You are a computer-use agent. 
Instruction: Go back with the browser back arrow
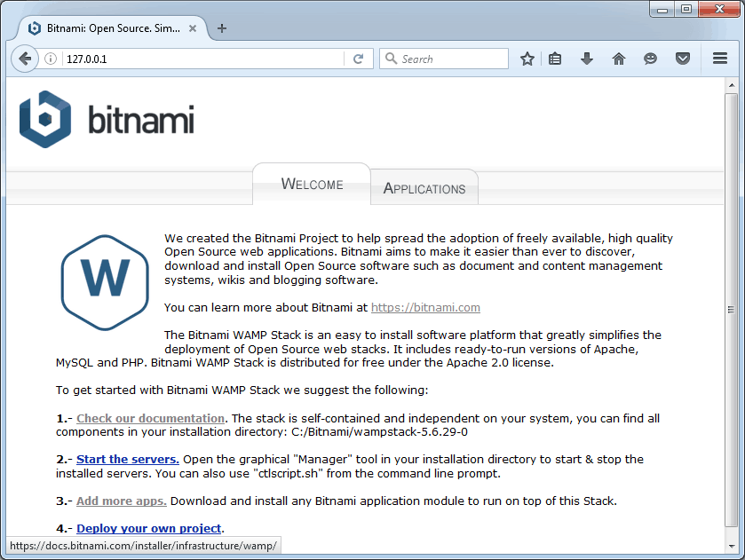point(24,59)
